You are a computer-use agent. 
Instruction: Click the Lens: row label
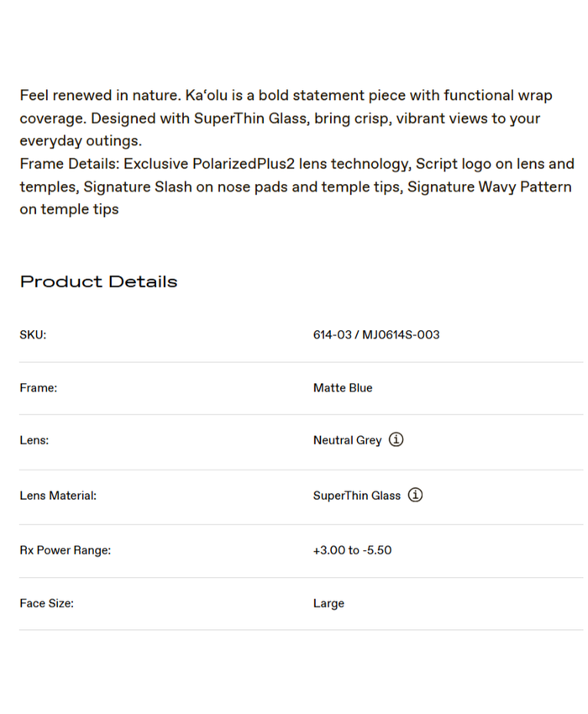[x=34, y=441]
